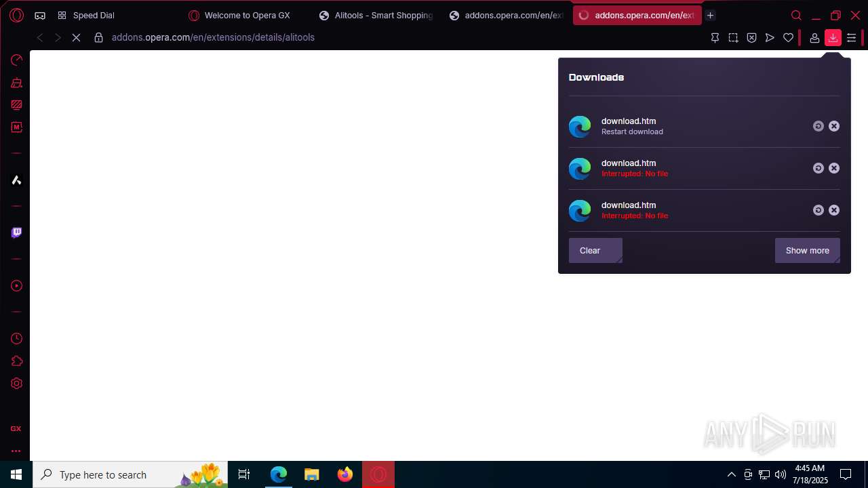Open the 'M' messenger panel in the sidebar
Screen dimensions: 868x488
point(16,127)
